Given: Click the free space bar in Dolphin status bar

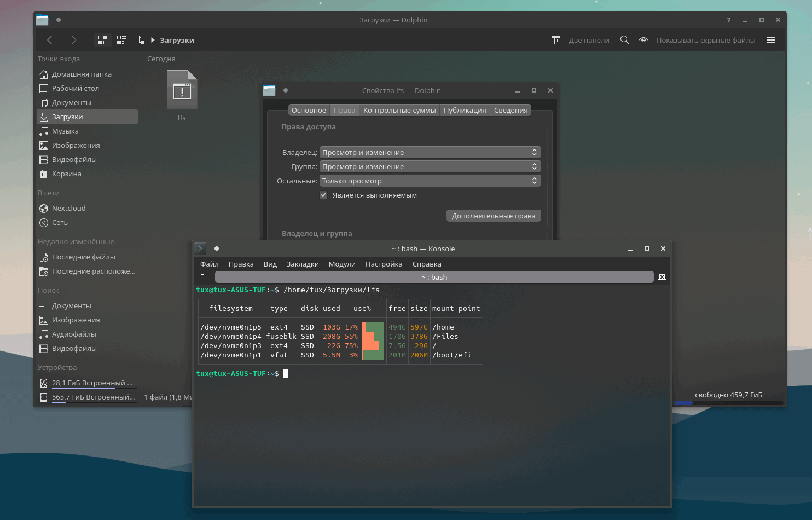Looking at the screenshot, I should tap(728, 403).
